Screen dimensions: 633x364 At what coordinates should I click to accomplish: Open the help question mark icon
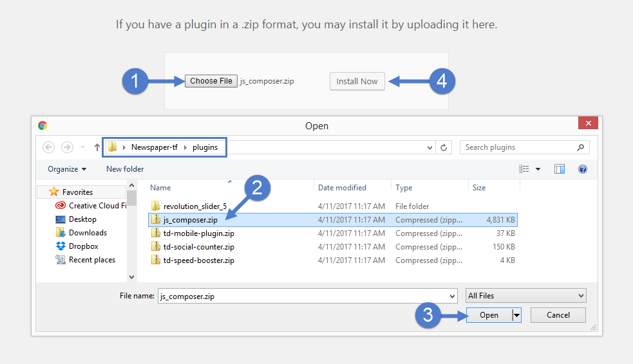pos(583,169)
